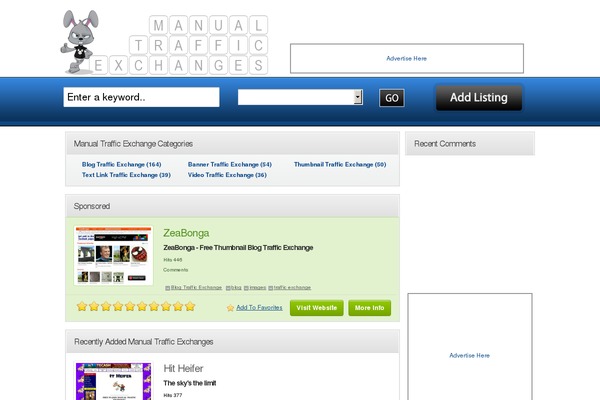Click the Hits 377 text
This screenshot has width=600, height=400.
click(173, 395)
